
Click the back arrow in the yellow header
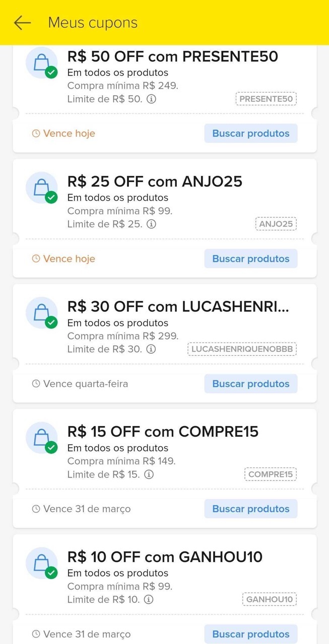[x=22, y=22]
